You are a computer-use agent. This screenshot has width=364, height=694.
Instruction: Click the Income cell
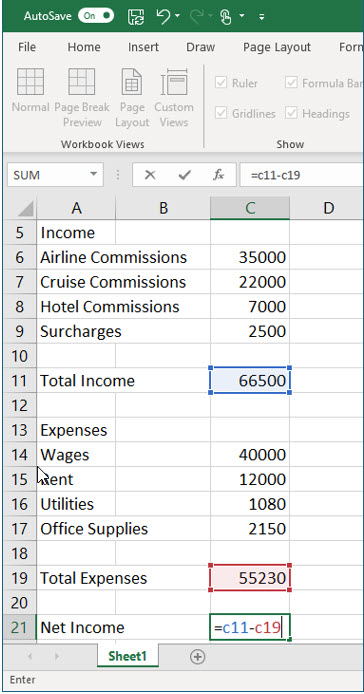(x=76, y=233)
